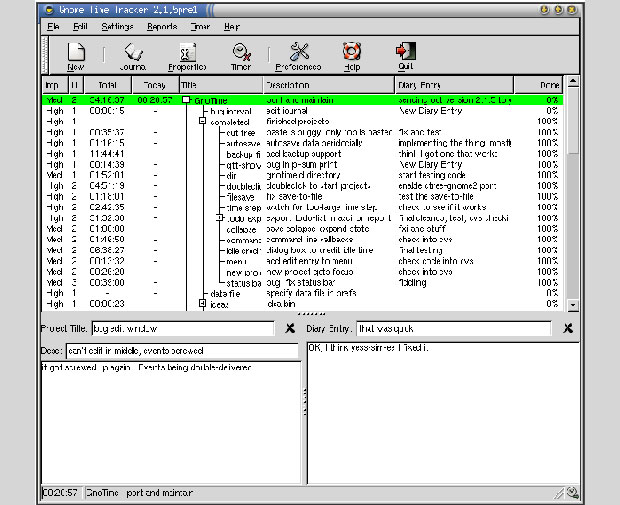
Task: Create a new project with New icon
Action: coord(76,57)
